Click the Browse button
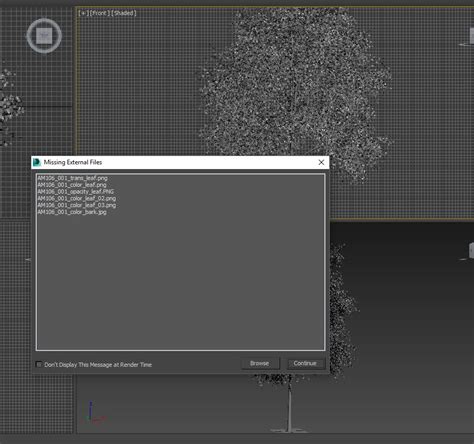Viewport: 474px width, 444px height. (x=260, y=363)
